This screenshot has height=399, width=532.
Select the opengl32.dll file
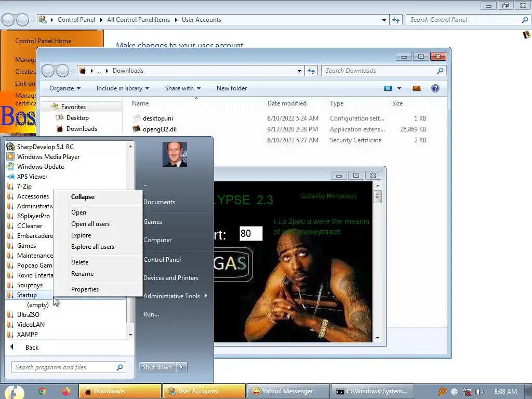[159, 129]
